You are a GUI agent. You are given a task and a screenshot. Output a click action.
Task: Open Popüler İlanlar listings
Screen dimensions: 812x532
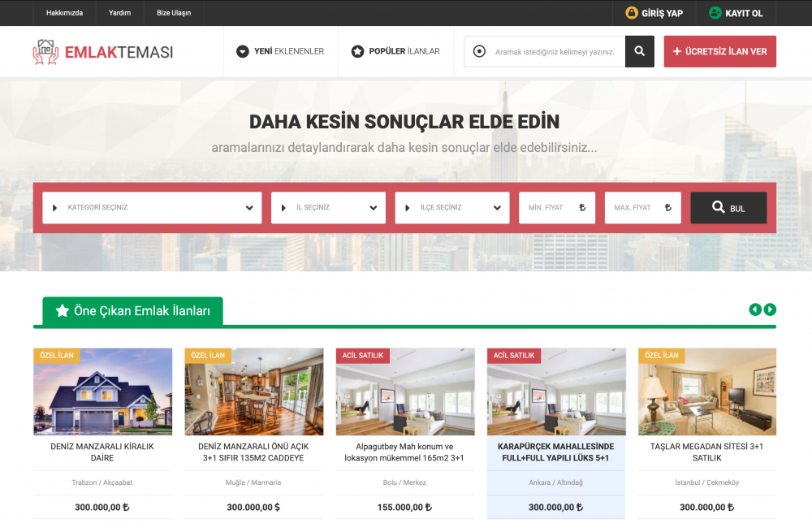click(395, 51)
